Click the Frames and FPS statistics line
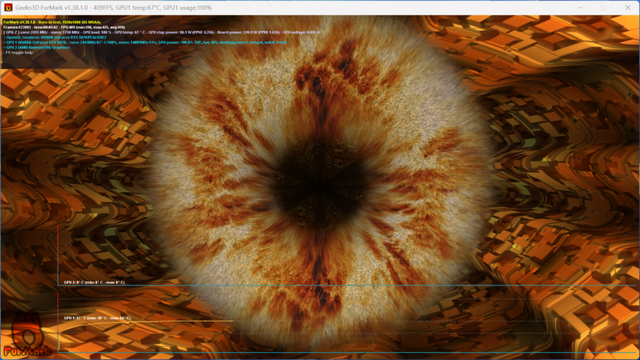The width and height of the screenshot is (640, 360). coord(64,27)
